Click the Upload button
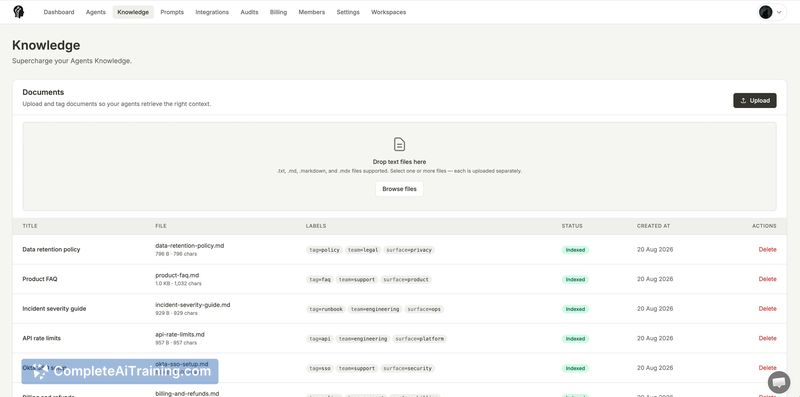800x397 pixels. (755, 101)
